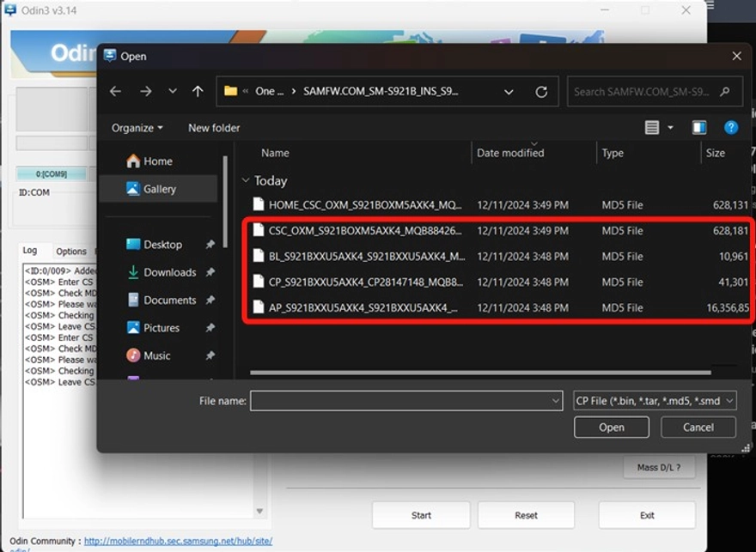Navigate up one folder level
756x552 pixels.
pyautogui.click(x=198, y=91)
